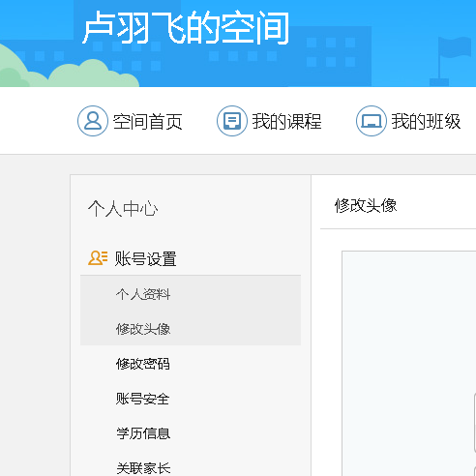Open 我的班级 navigation label
This screenshot has height=476, width=476.
[427, 122]
